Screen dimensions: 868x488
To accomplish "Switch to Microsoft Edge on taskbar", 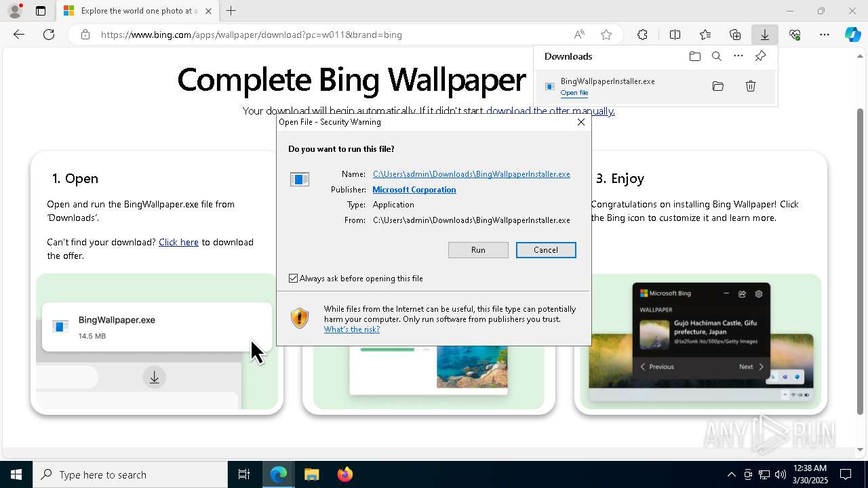I will 279,474.
